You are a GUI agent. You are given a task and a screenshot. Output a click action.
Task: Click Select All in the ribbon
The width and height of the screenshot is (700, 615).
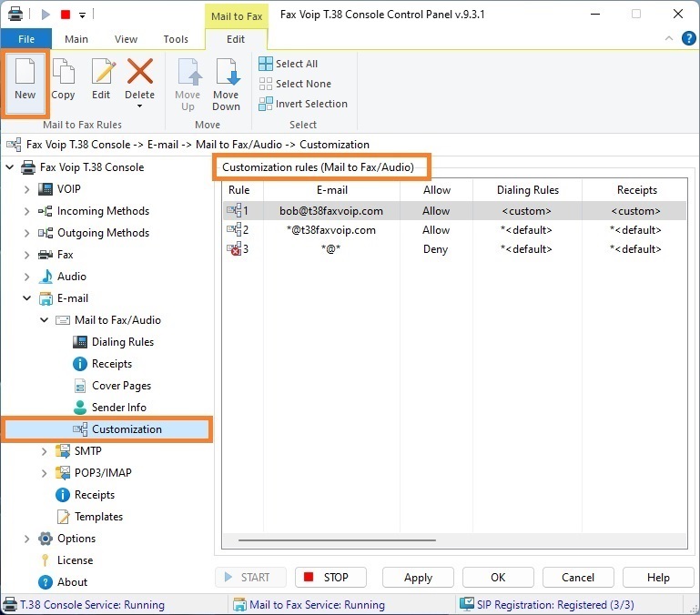coord(289,64)
